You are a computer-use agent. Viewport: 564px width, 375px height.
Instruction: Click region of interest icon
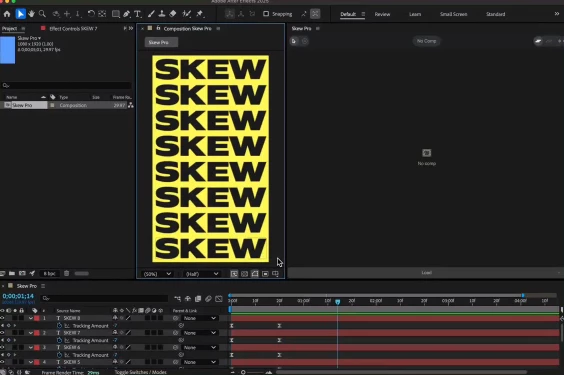pos(265,274)
